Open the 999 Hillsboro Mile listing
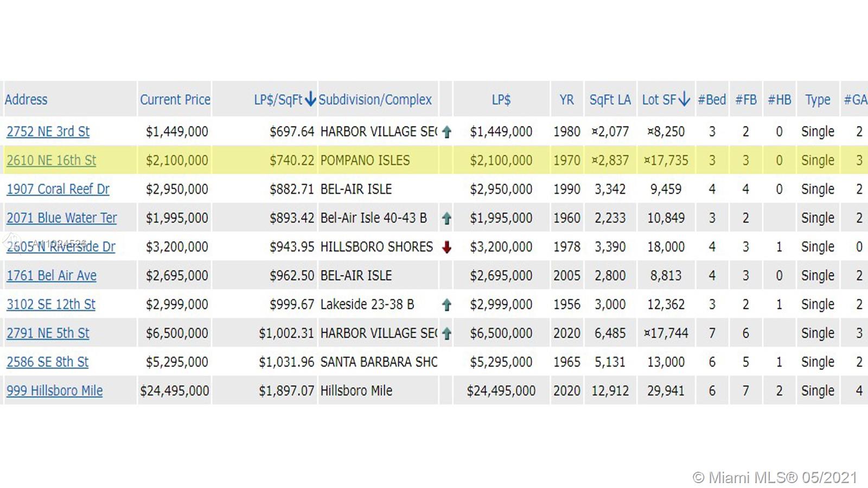 coord(54,391)
